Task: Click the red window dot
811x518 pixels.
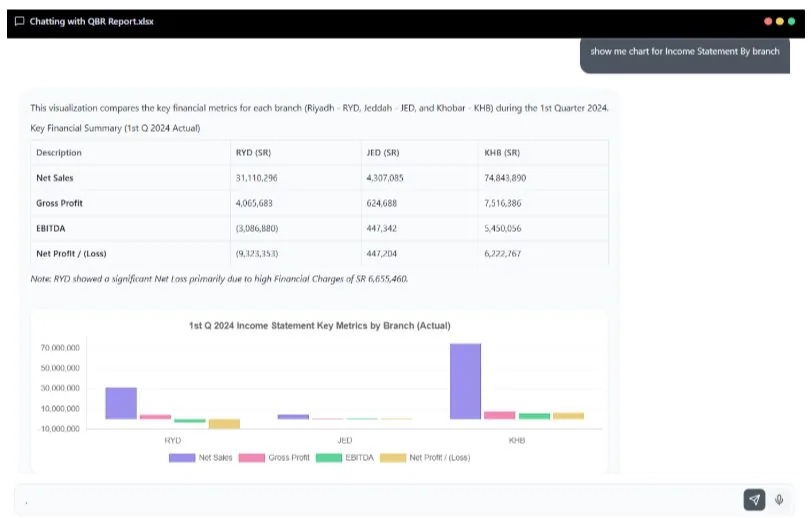Action: (x=768, y=21)
